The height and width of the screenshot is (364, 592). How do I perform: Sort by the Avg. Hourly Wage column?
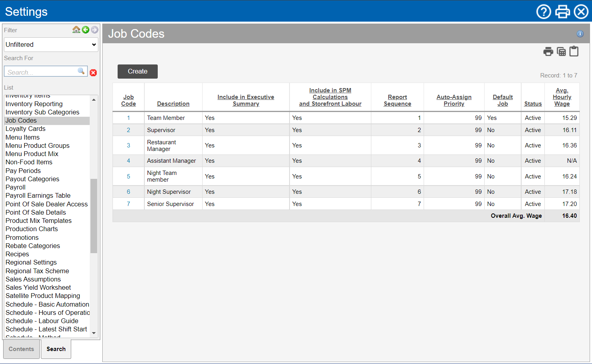coord(562,97)
